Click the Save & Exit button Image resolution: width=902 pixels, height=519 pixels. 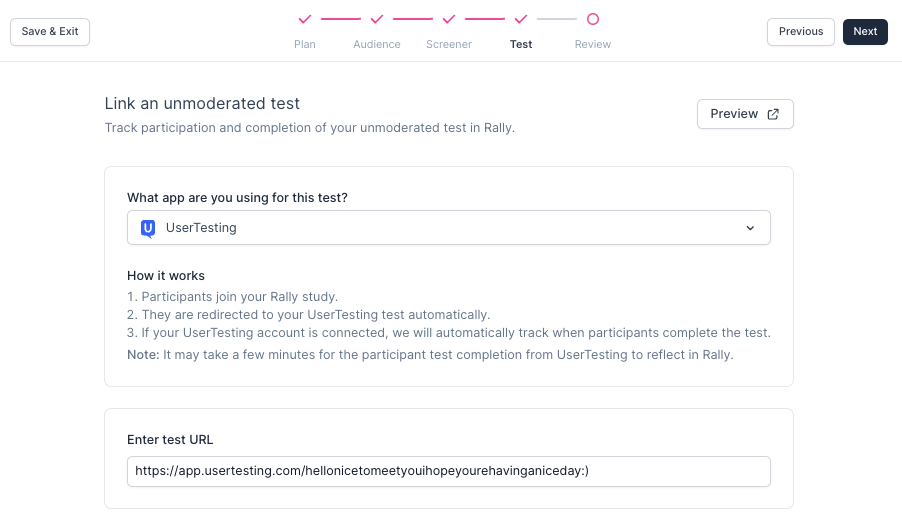tap(50, 32)
